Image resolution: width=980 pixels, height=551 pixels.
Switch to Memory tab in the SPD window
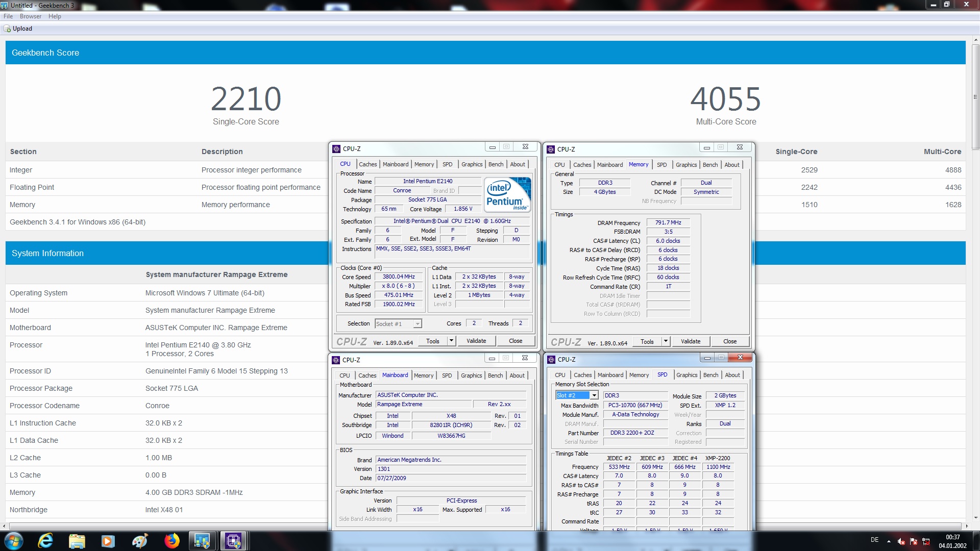coord(639,375)
